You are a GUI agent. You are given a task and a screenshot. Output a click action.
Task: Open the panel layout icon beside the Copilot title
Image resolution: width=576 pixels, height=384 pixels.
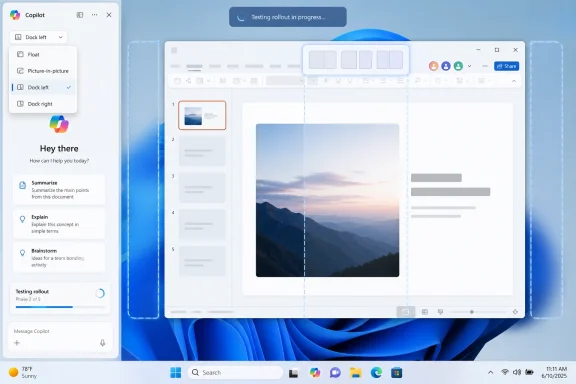click(80, 15)
